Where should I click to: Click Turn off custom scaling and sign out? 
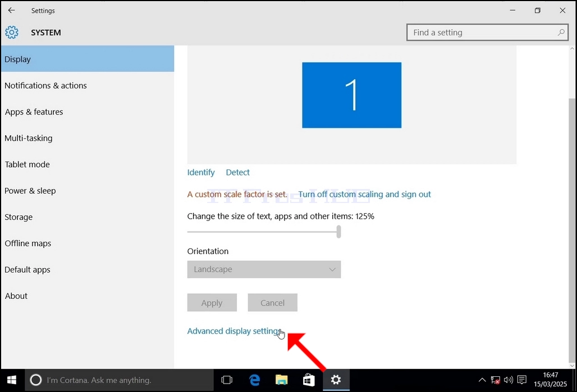[364, 194]
